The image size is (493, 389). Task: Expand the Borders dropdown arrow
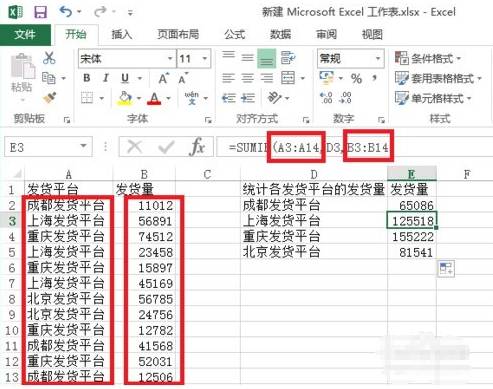point(101,98)
